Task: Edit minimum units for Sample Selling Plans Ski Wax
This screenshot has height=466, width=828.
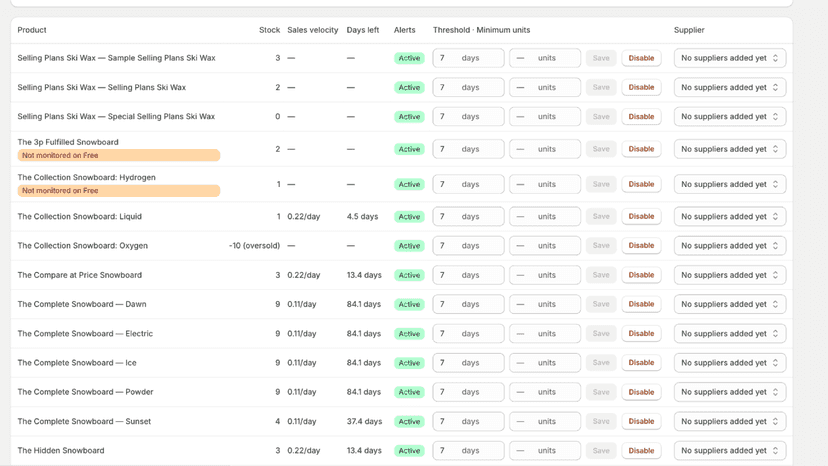Action: (x=545, y=58)
